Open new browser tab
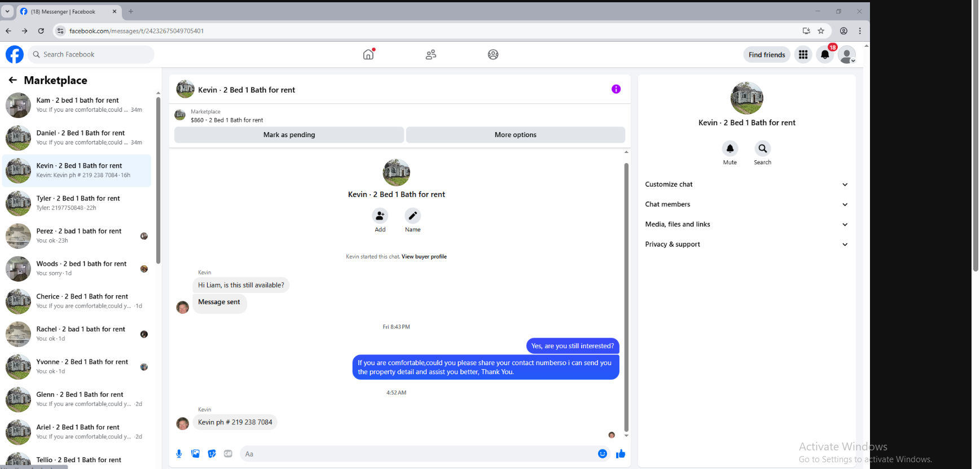980x469 pixels. pyautogui.click(x=131, y=11)
